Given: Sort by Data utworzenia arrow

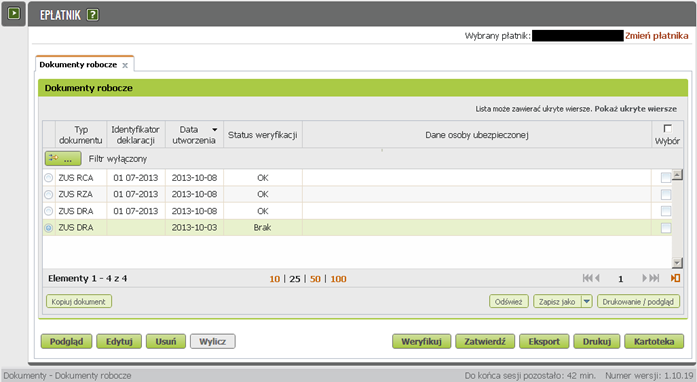Looking at the screenshot, I should [x=215, y=130].
